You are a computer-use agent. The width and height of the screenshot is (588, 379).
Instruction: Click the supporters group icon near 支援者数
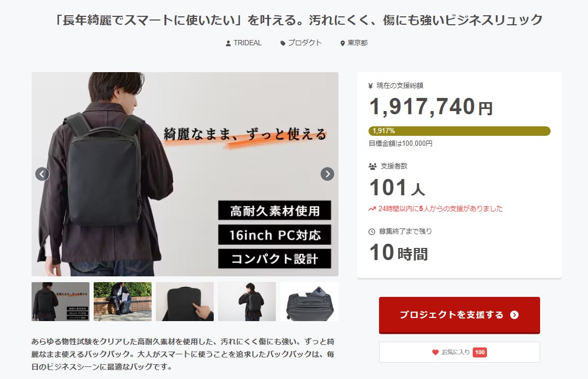point(372,166)
